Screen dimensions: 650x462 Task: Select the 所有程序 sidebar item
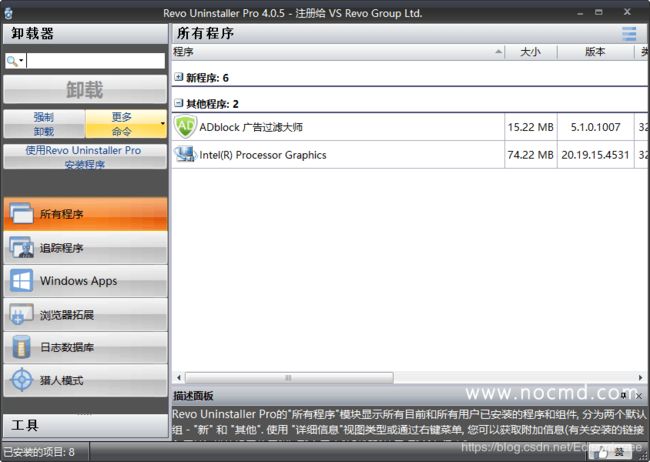click(x=85, y=214)
